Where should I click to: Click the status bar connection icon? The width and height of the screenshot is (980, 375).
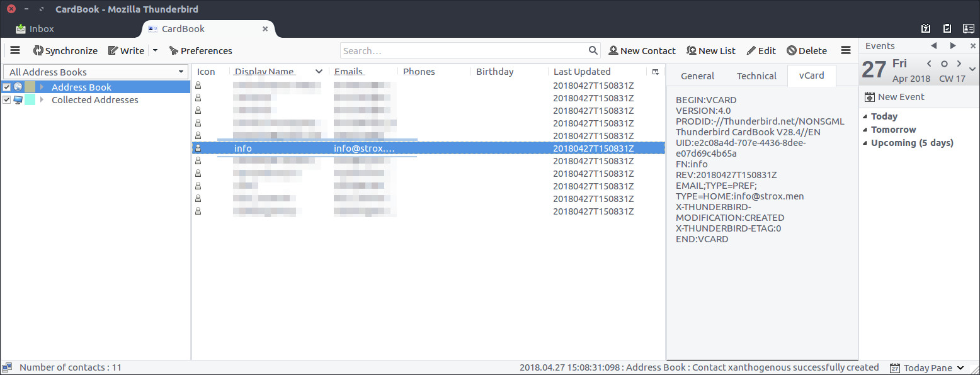click(8, 367)
